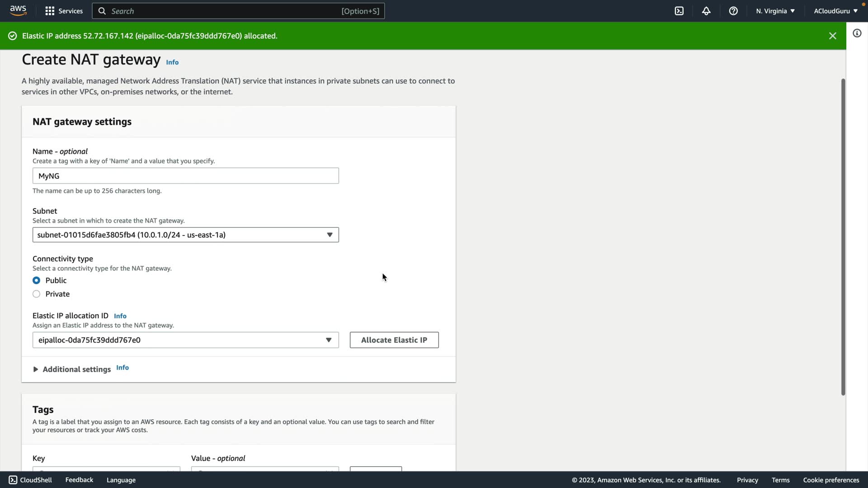Open the Elastic IP allocation ID dropdown
This screenshot has width=868, height=488.
[185, 340]
